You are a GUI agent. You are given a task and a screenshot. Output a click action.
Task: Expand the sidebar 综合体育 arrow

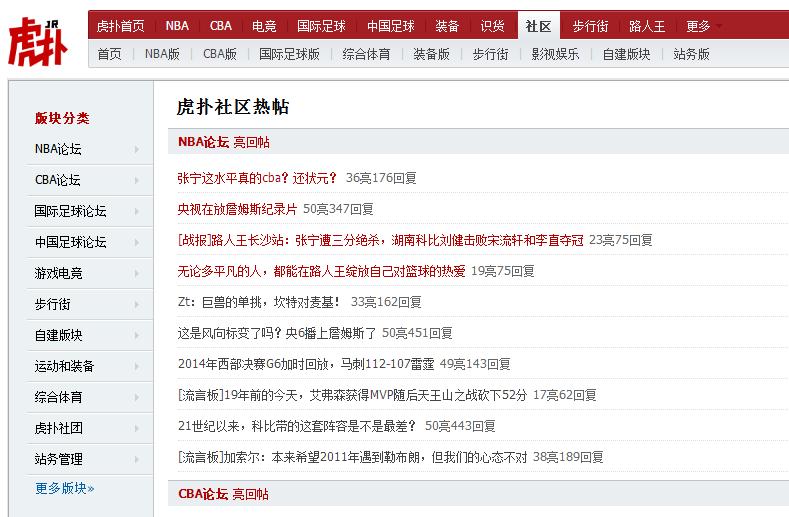[136, 398]
